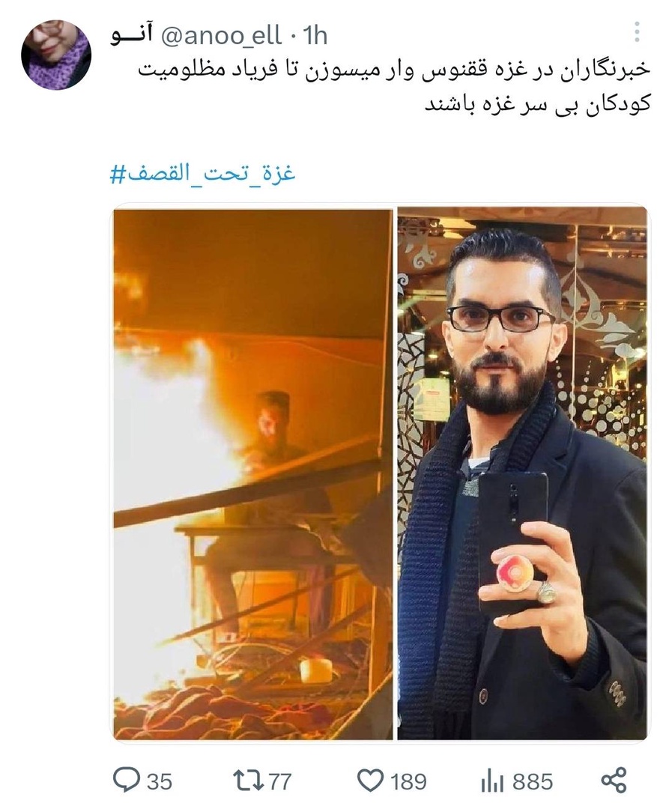Open the #غزة_تحت_القصف hashtag
This screenshot has width=672, height=809.
(203, 173)
